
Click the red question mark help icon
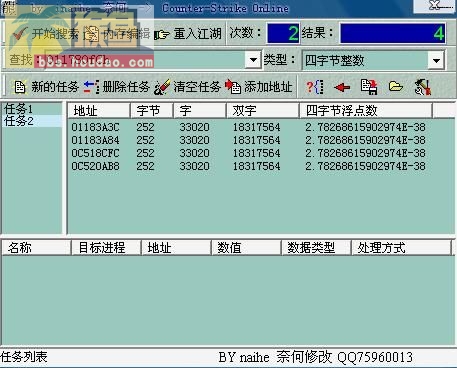point(315,87)
